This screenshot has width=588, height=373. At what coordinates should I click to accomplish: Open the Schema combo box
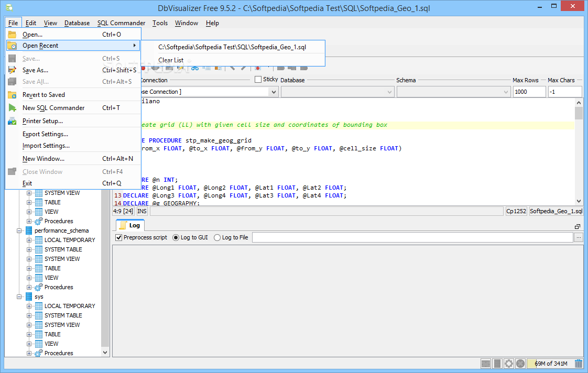point(454,92)
